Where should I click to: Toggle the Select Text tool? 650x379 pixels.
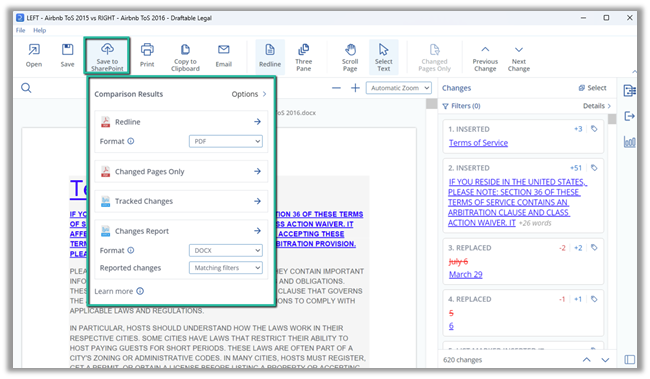(x=383, y=57)
